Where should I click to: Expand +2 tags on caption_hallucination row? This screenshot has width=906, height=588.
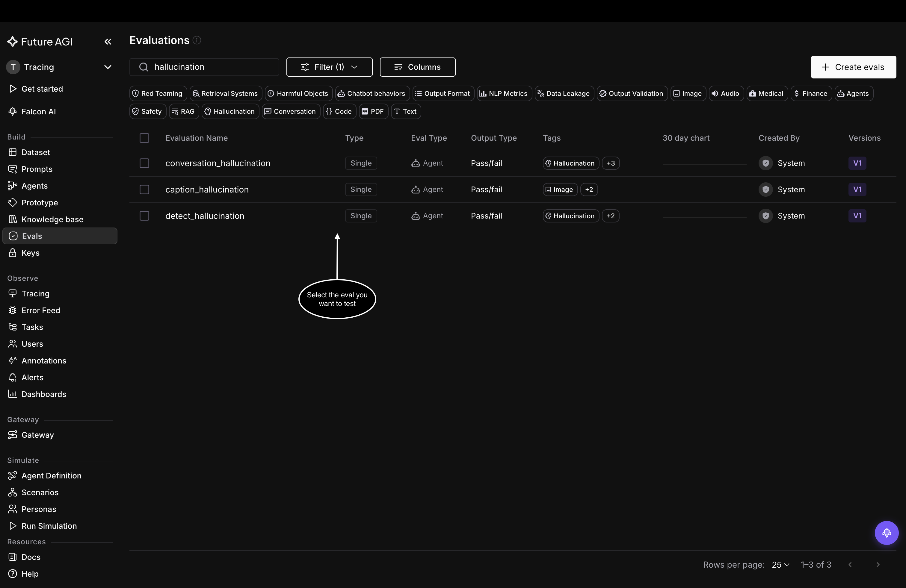pos(588,189)
